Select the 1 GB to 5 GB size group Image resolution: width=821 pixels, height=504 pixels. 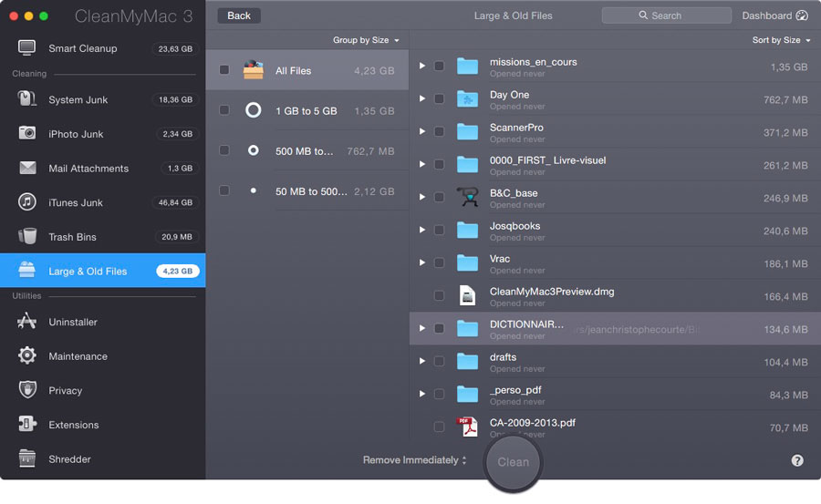(307, 110)
